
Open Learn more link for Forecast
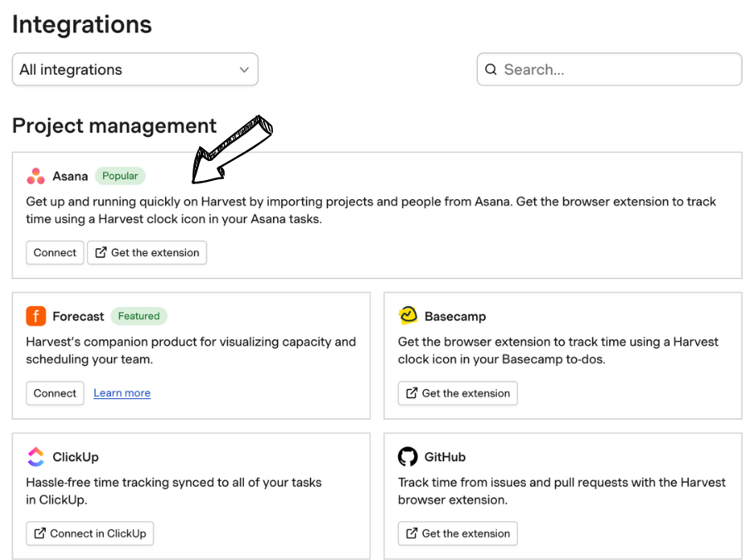[x=122, y=392]
